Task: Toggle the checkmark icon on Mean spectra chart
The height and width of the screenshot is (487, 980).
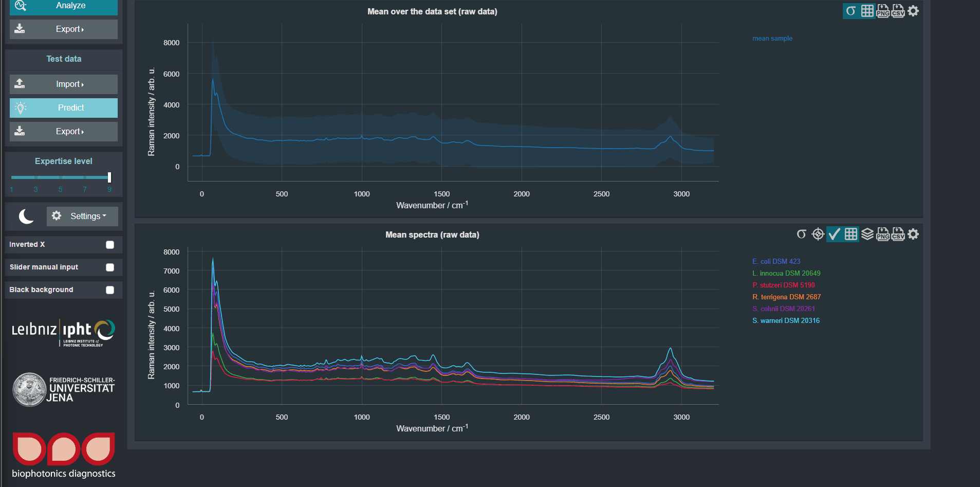Action: tap(834, 234)
